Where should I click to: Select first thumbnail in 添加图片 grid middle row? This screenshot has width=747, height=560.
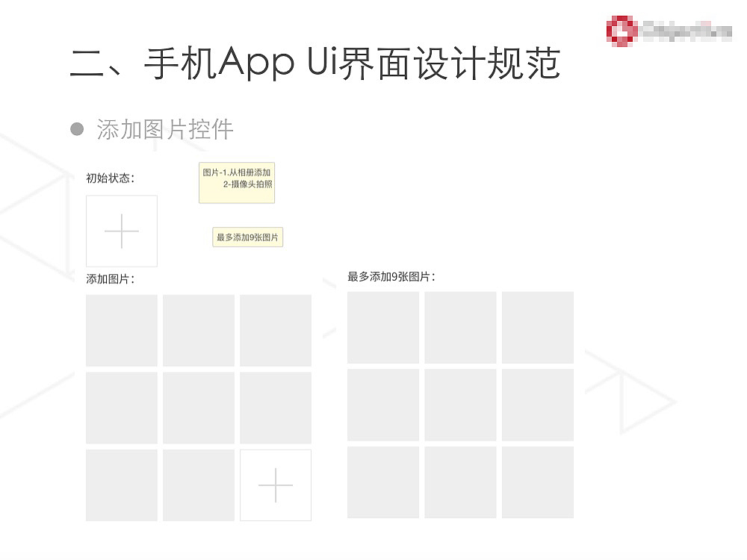122,408
